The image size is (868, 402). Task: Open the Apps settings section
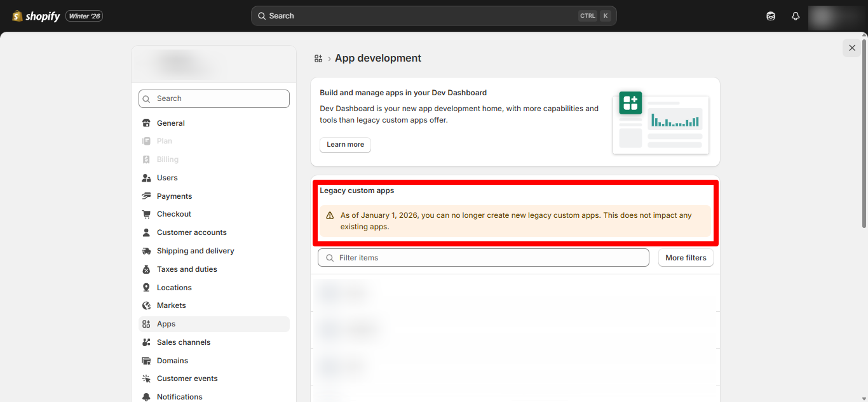click(x=165, y=324)
